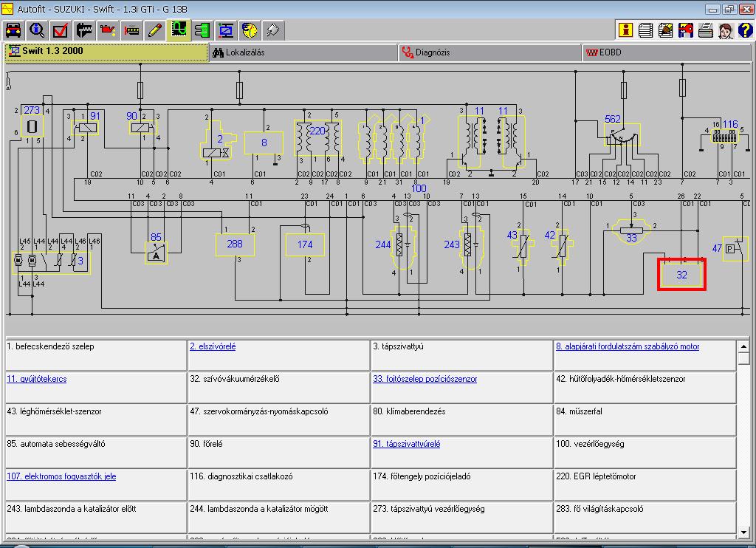Screen dimensions: 756x548
Task: Click the '100. vezérlőegység' cell
Action: (x=645, y=452)
